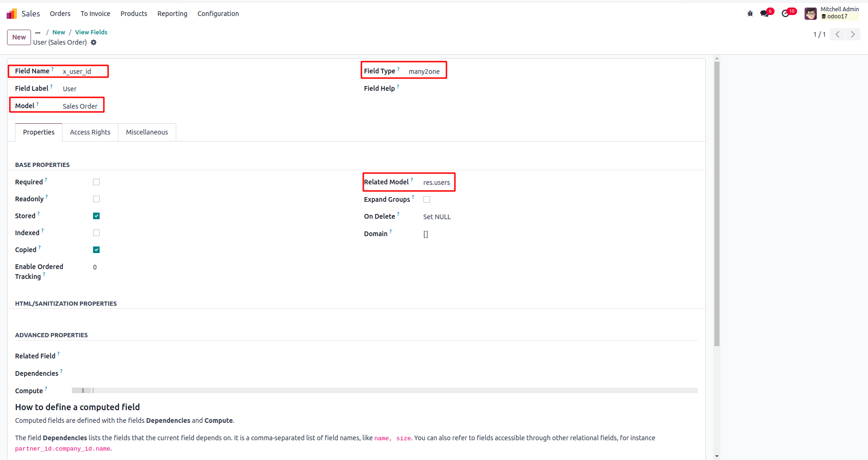Open the conversations messages icon

(765, 14)
